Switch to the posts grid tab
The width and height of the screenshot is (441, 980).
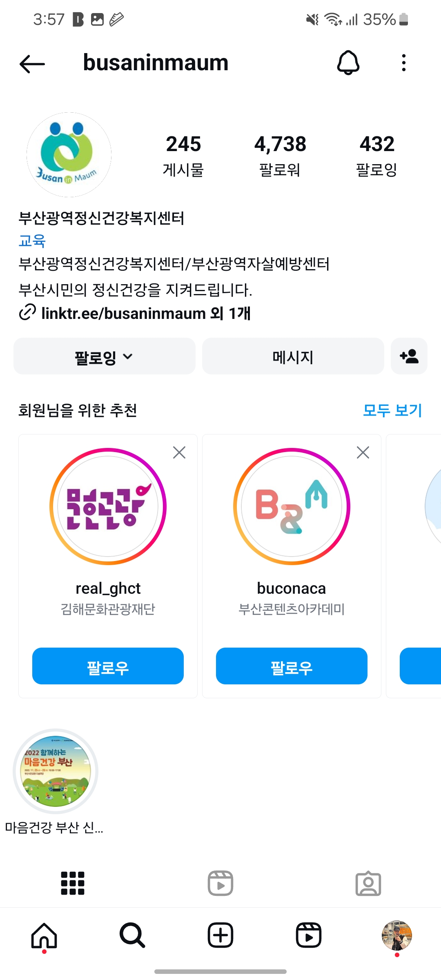(x=73, y=883)
